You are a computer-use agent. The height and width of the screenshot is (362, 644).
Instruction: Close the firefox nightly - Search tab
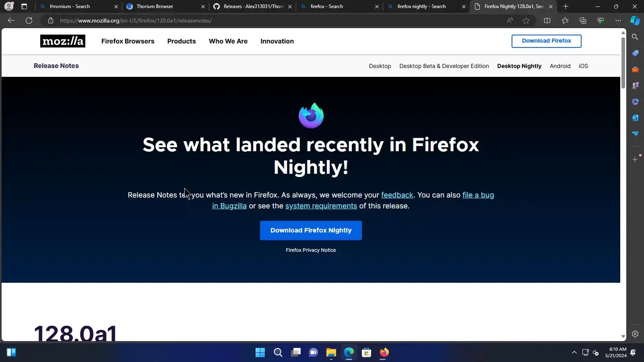pyautogui.click(x=464, y=6)
